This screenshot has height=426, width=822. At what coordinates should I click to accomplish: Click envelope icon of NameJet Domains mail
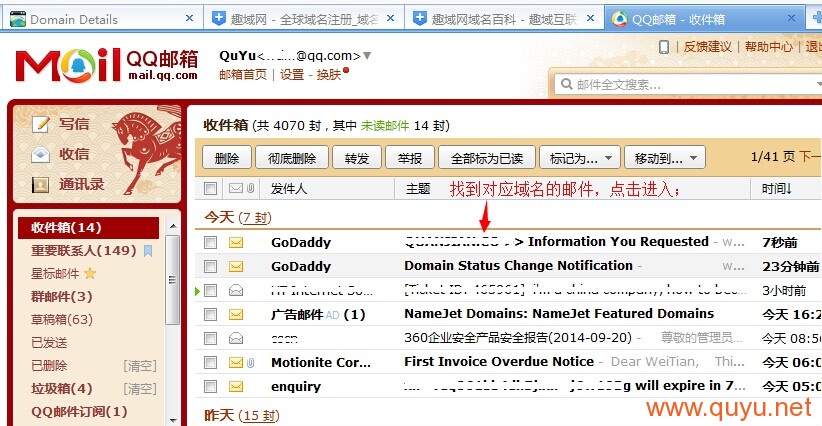(236, 314)
